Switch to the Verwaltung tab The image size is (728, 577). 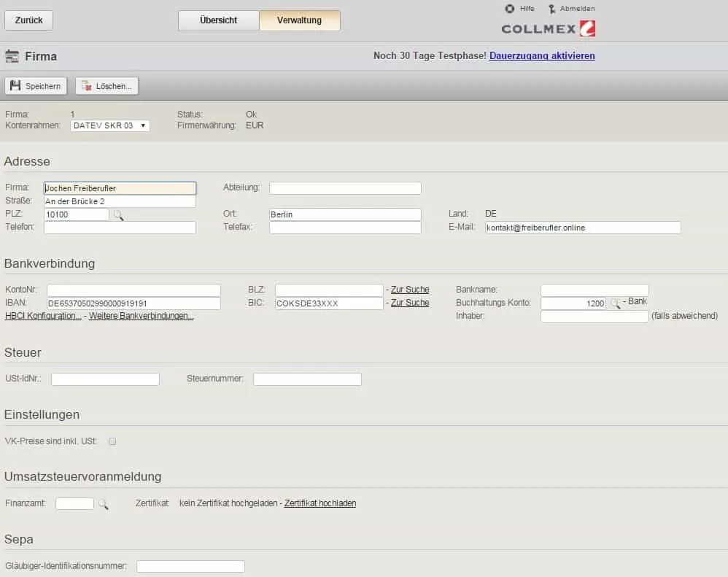(299, 20)
